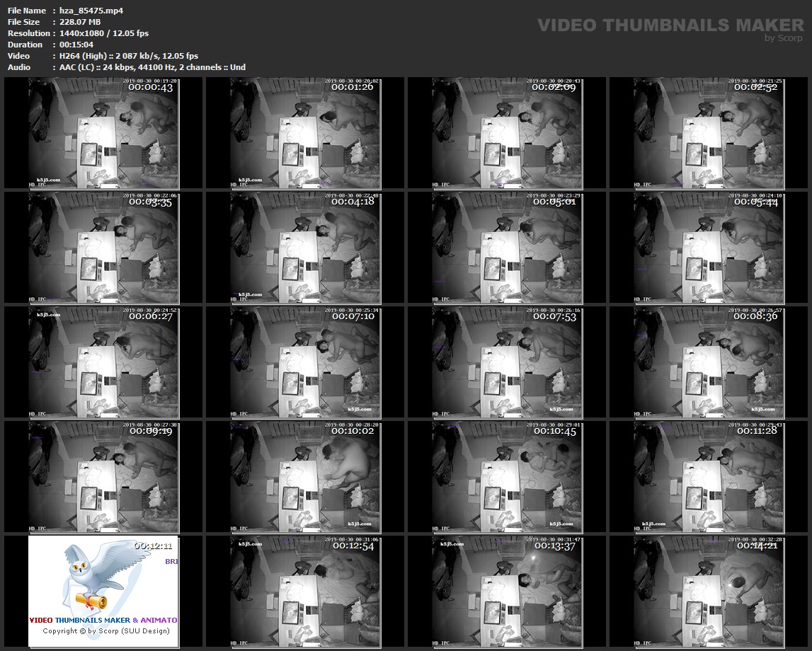812x651 pixels.
Task: Select the thumbnail stamped 00:02:52
Action: [709, 133]
